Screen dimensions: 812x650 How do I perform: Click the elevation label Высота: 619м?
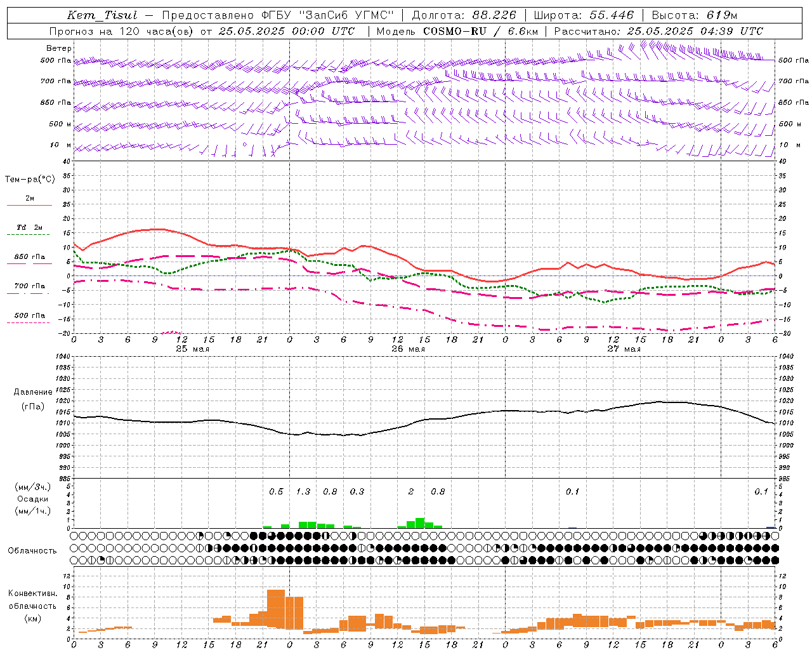695,15
